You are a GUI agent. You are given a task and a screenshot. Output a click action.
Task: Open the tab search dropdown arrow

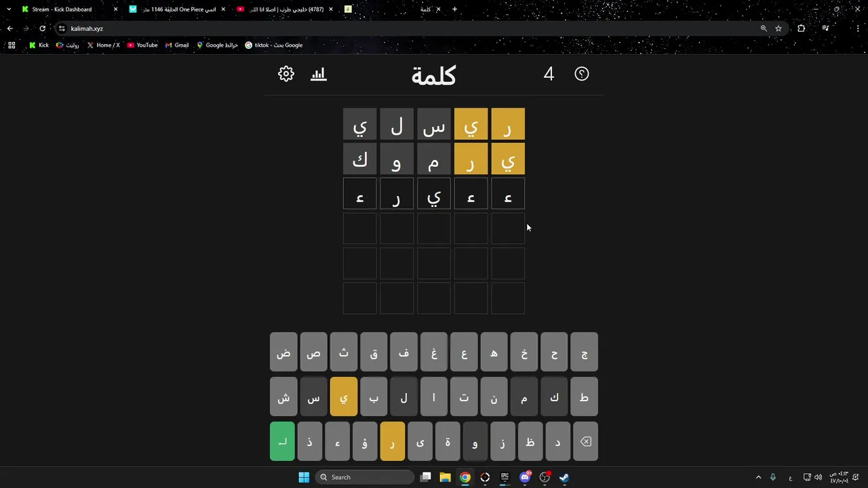[x=9, y=9]
